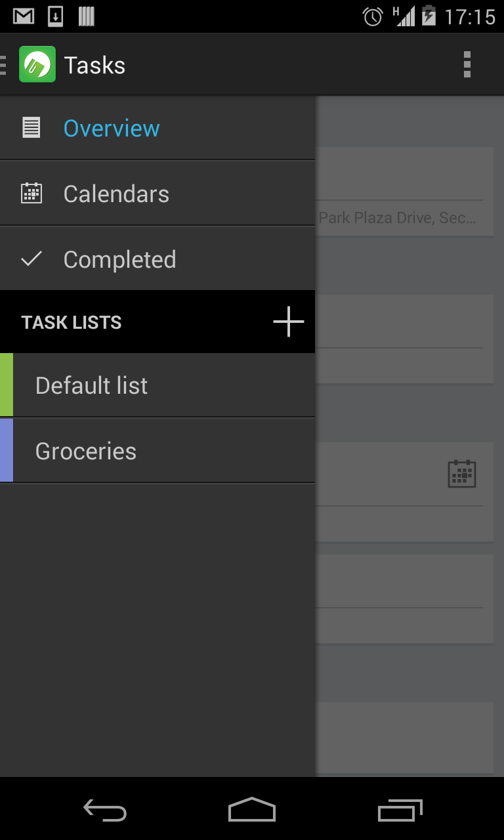Open the Calendars section
The width and height of the screenshot is (504, 840).
pos(116,194)
